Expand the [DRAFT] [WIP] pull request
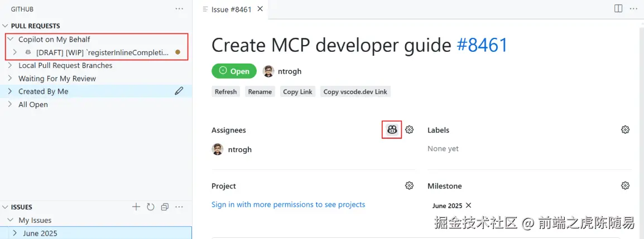This screenshot has height=239, width=644. click(15, 52)
